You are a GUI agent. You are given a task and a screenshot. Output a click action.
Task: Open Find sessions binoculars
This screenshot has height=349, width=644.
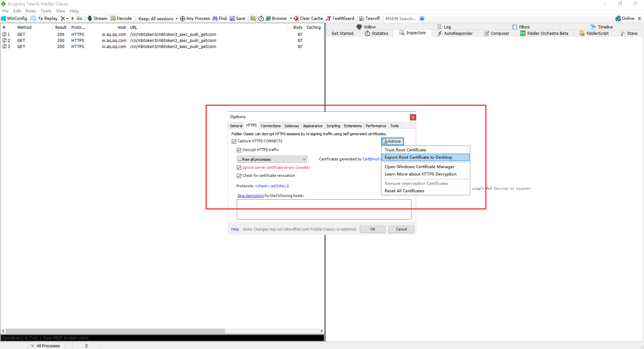(219, 18)
